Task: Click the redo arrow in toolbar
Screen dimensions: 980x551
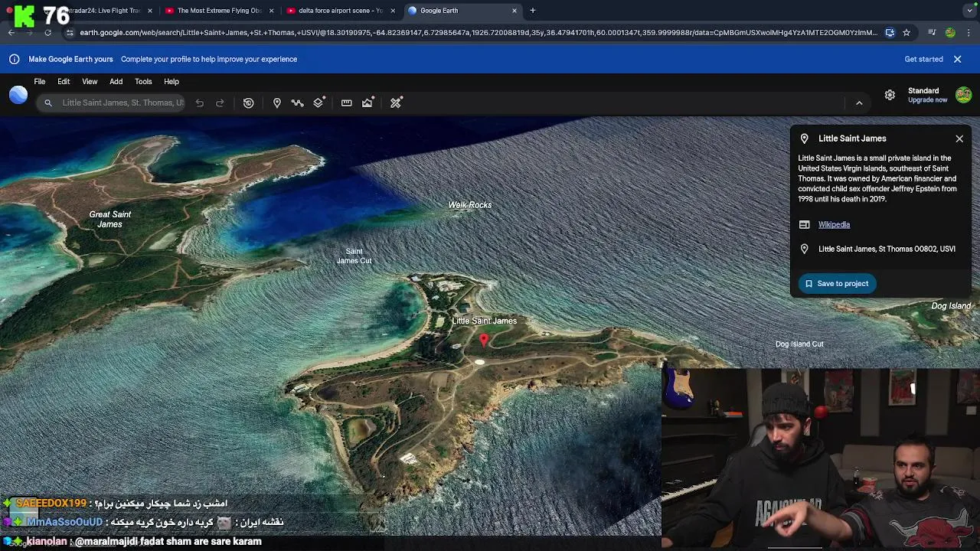Action: 220,103
